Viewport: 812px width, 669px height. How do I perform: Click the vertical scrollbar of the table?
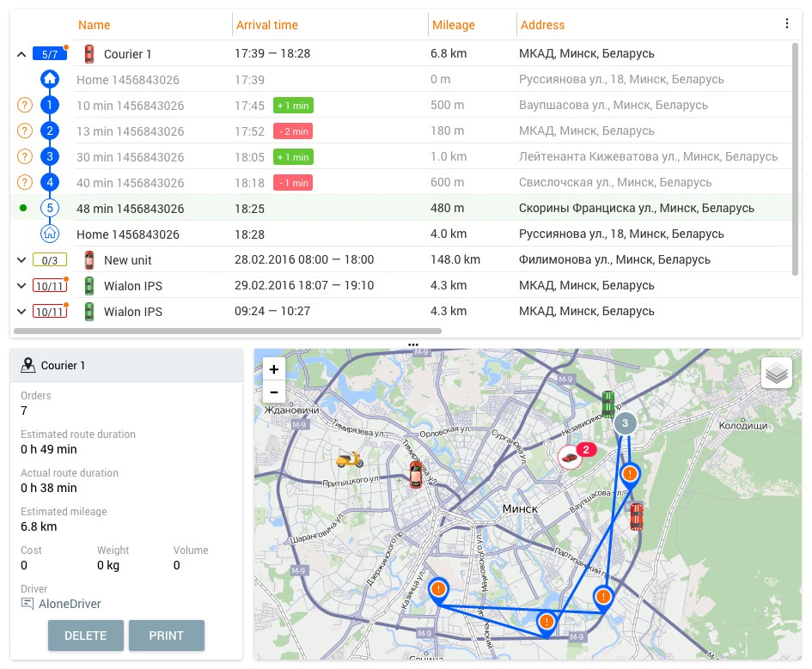pos(795,160)
